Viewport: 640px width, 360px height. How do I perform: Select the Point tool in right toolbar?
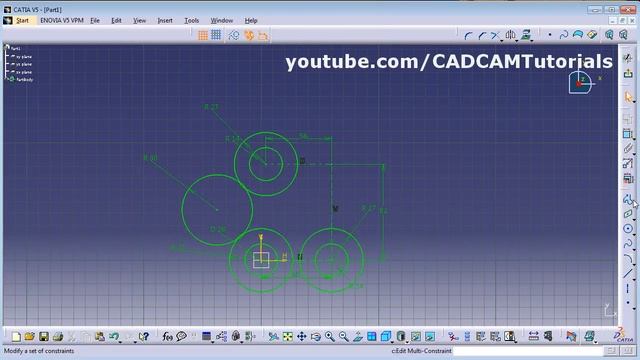628,303
